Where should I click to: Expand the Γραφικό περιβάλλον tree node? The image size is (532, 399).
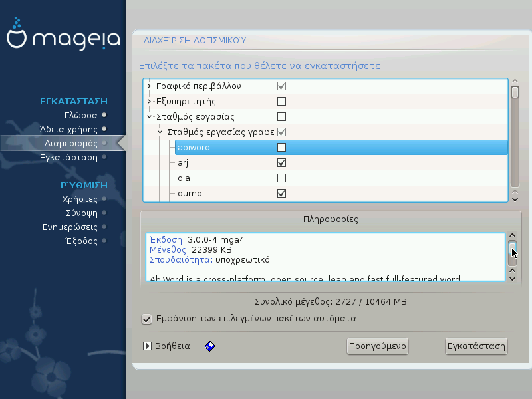pos(149,86)
